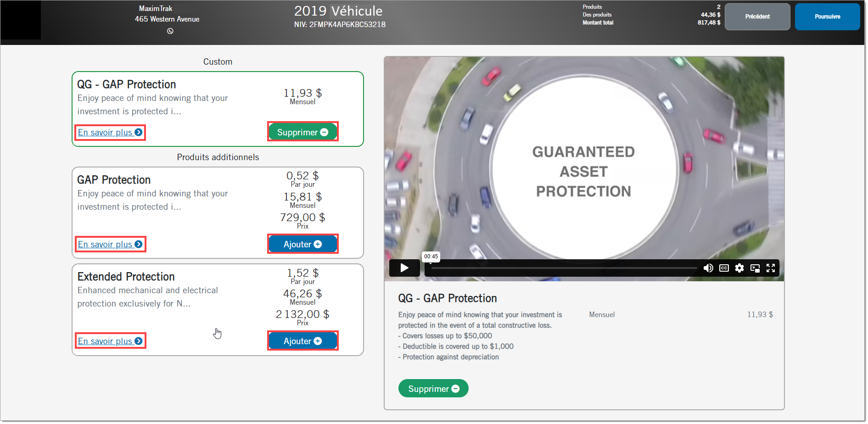Mute the video volume speaker icon
Viewport: 868px width, 424px height.
tap(708, 268)
